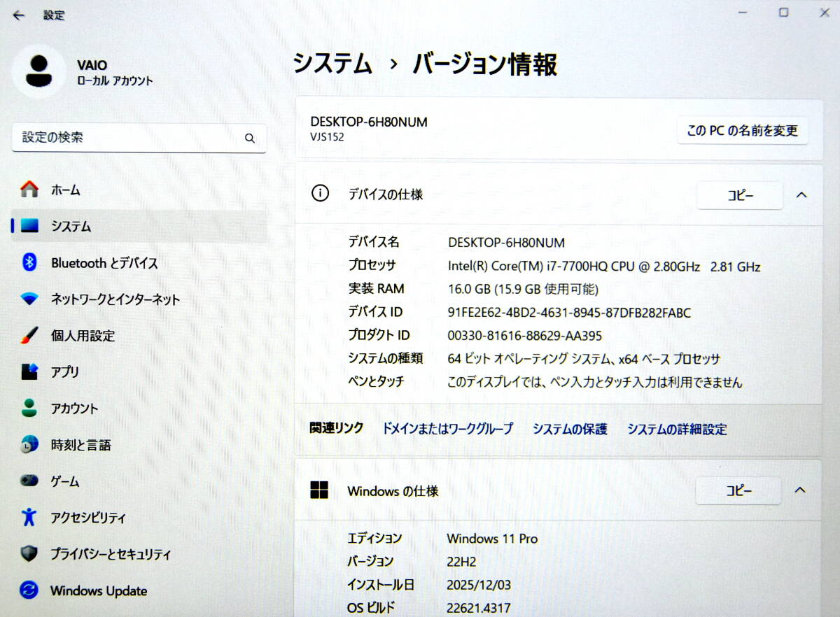Collapse the Windows の仕様 section
840x617 pixels.
point(802,491)
